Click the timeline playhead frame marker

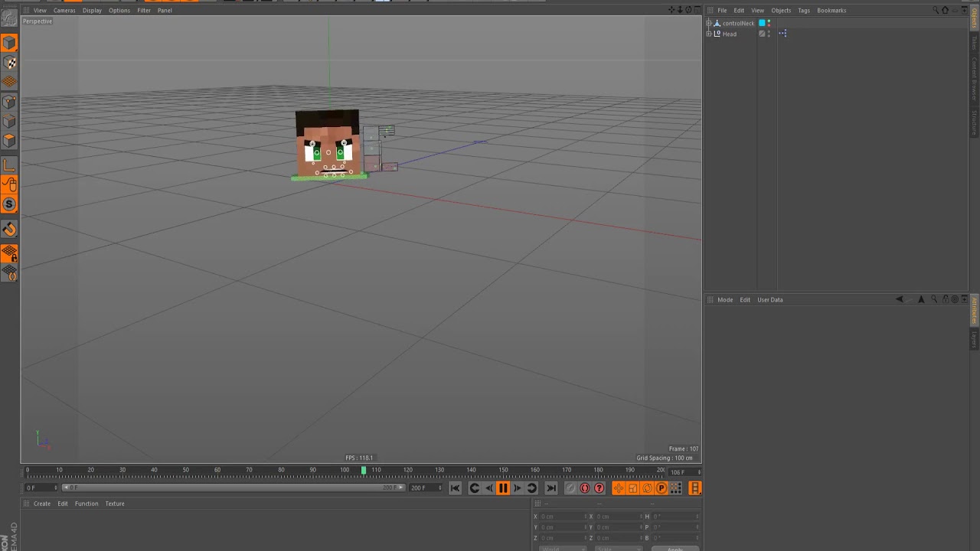[x=364, y=471]
